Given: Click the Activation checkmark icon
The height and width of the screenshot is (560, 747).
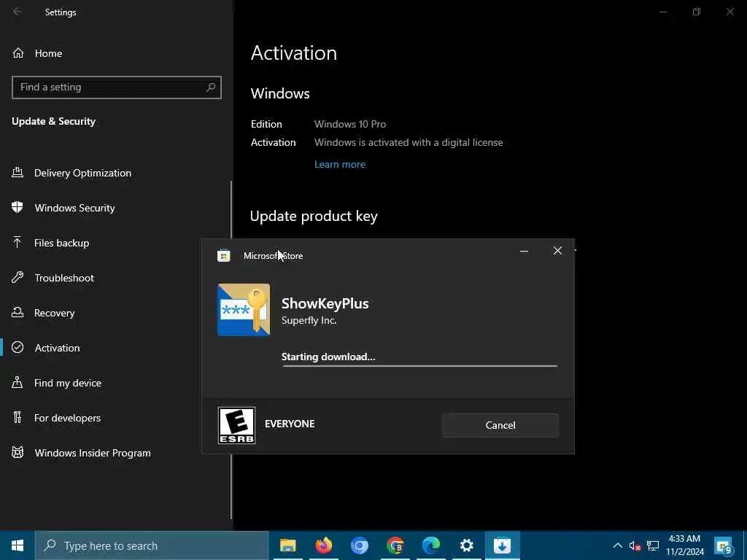Looking at the screenshot, I should point(18,348).
